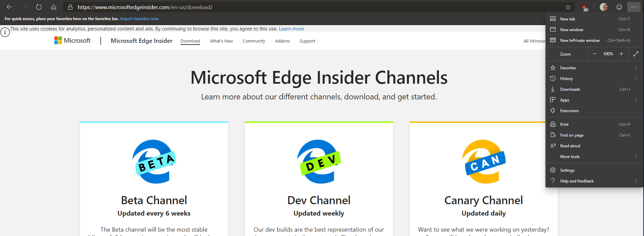Image resolution: width=644 pixels, height=236 pixels.
Task: Open the user profile avatar
Action: [x=604, y=7]
